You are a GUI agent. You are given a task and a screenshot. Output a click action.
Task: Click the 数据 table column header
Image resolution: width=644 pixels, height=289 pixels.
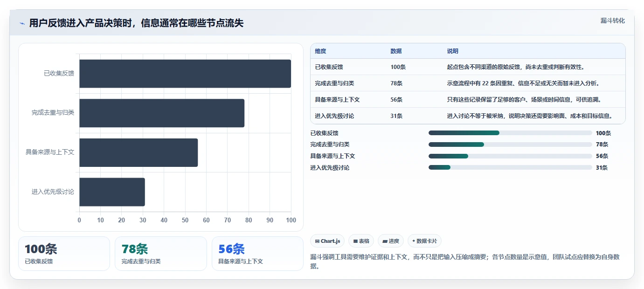[x=396, y=51]
